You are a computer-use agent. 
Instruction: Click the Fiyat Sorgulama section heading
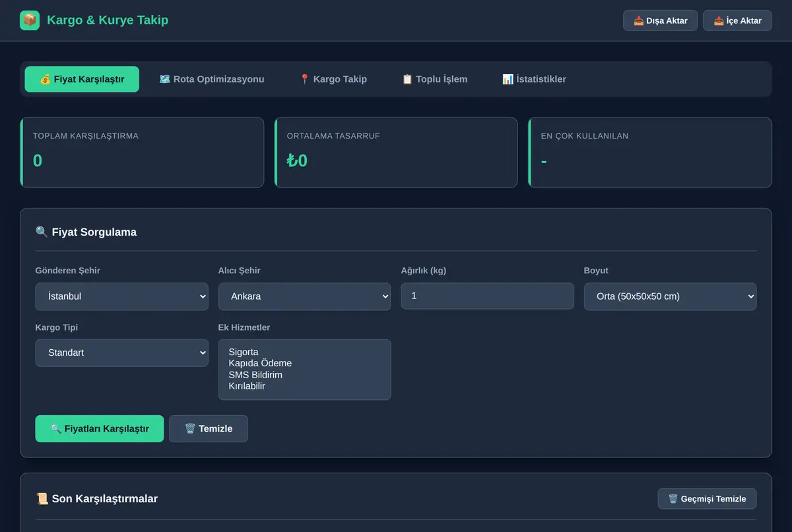tap(86, 232)
